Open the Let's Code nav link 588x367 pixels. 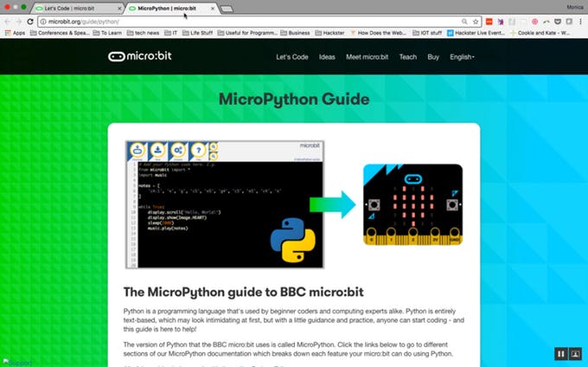click(x=292, y=57)
